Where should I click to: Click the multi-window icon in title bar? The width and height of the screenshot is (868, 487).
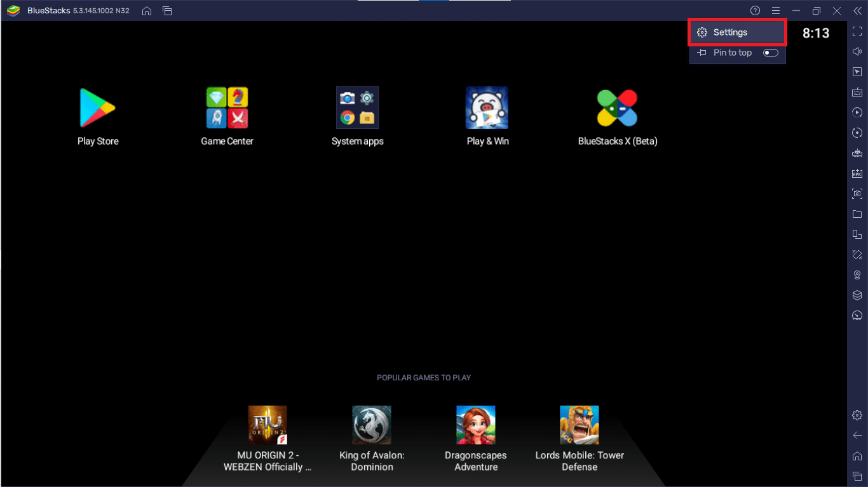167,11
